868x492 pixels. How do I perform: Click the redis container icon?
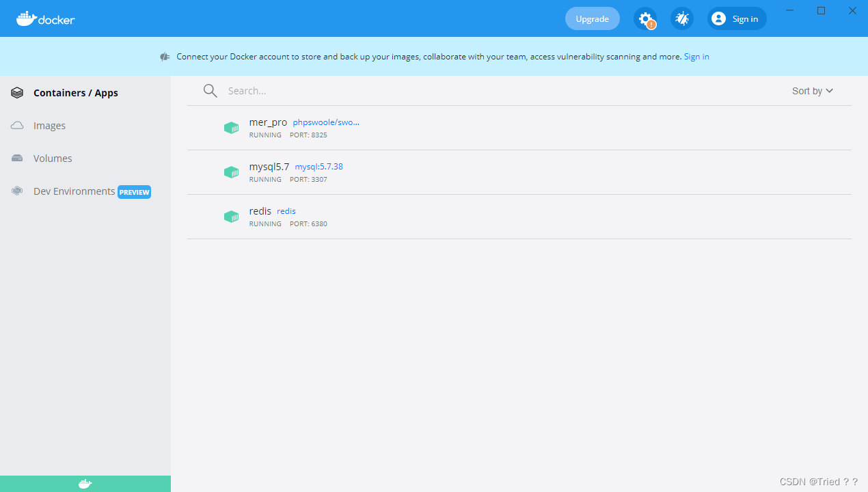[232, 217]
